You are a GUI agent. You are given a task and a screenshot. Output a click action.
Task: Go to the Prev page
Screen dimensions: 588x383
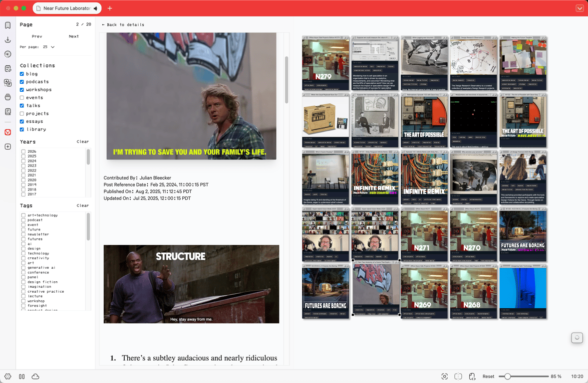(x=37, y=36)
